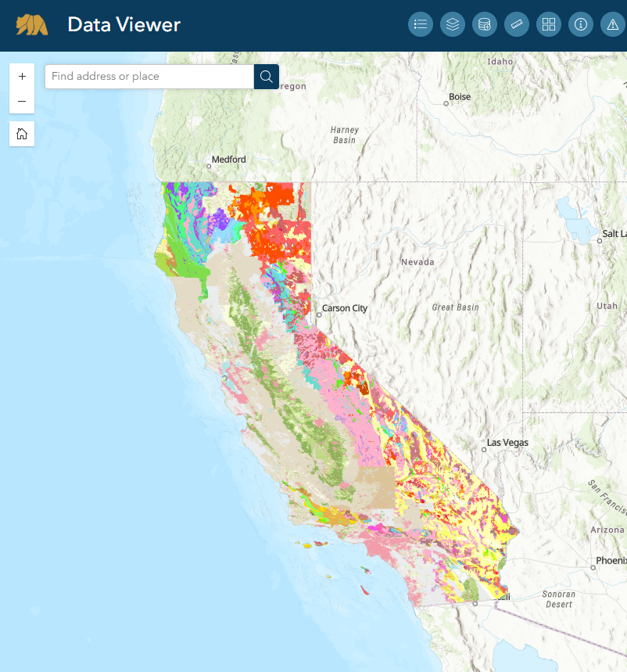Open the Basemap gallery grid icon
This screenshot has width=627, height=672.
(x=549, y=24)
